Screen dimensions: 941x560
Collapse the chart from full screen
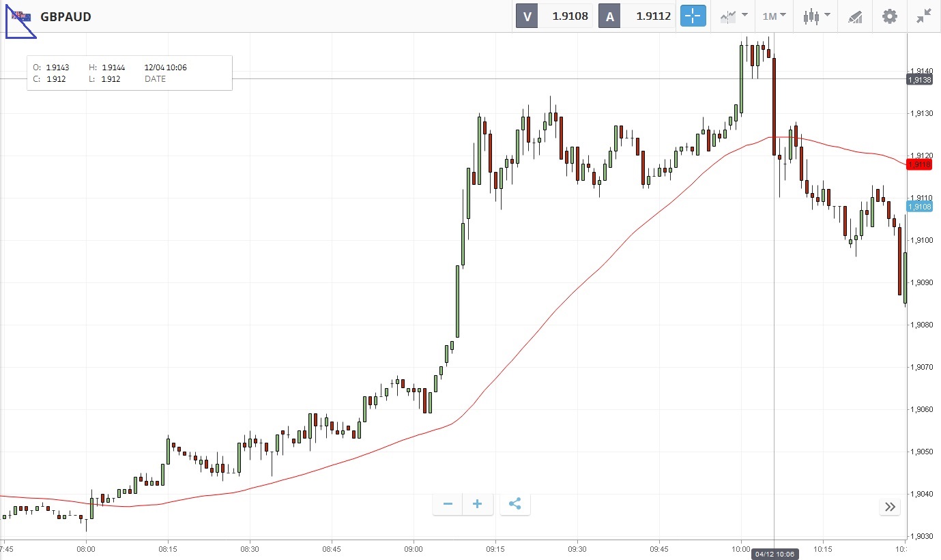pos(924,16)
